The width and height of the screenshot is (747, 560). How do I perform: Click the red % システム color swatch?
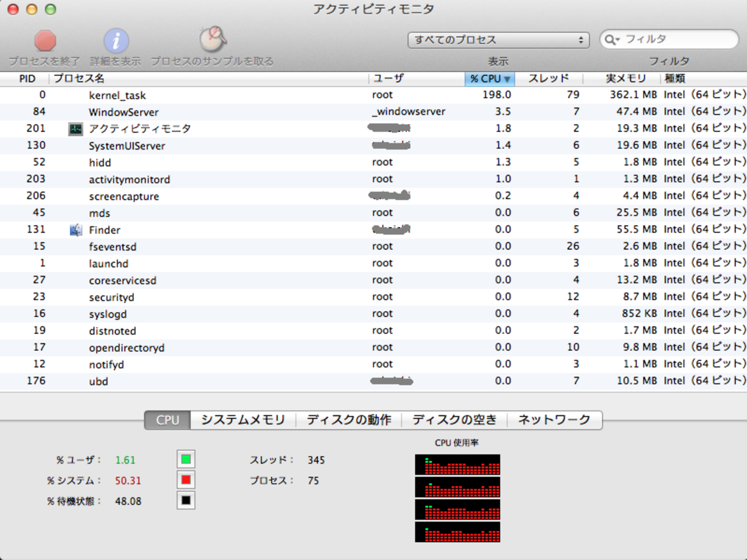186,480
